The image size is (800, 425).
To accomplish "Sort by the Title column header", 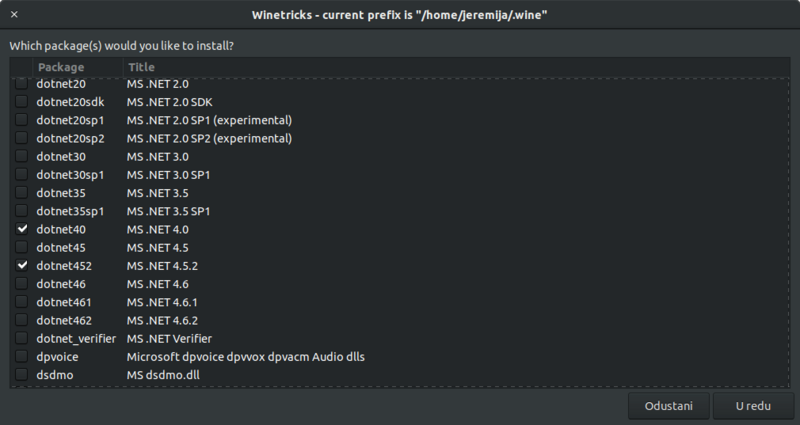I will 456,67.
